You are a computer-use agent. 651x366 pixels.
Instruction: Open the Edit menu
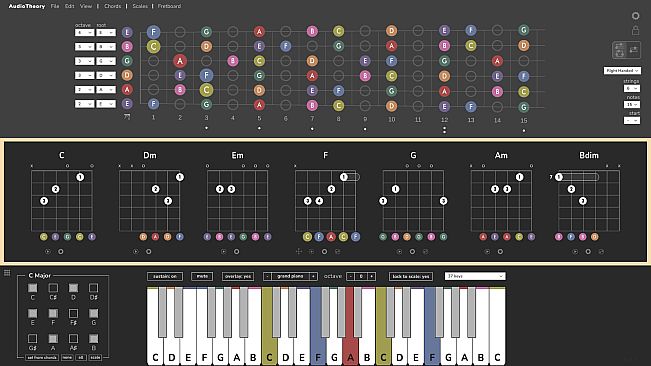[x=69, y=6]
